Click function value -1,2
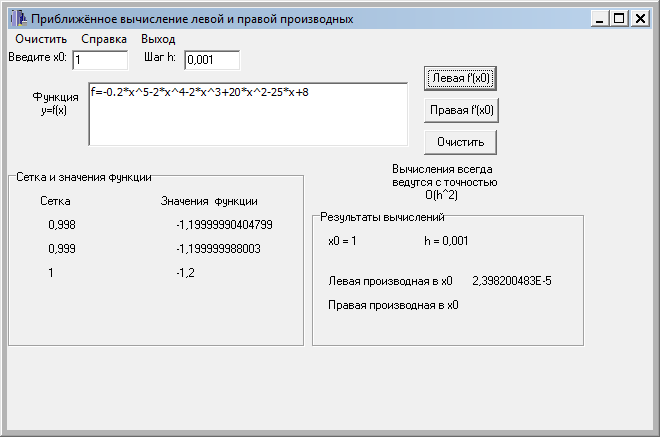Viewport: 660px width, 437px height. [x=186, y=273]
